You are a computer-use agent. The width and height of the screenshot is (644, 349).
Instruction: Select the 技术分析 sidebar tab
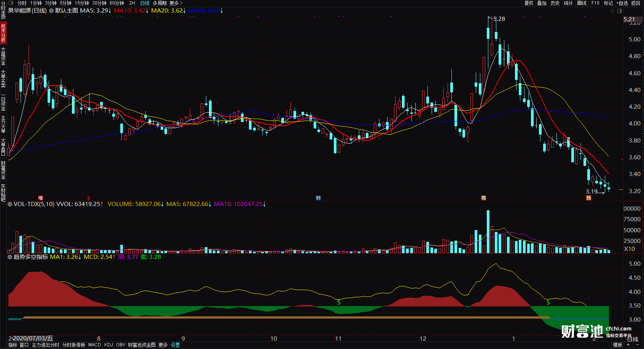coord(3,33)
